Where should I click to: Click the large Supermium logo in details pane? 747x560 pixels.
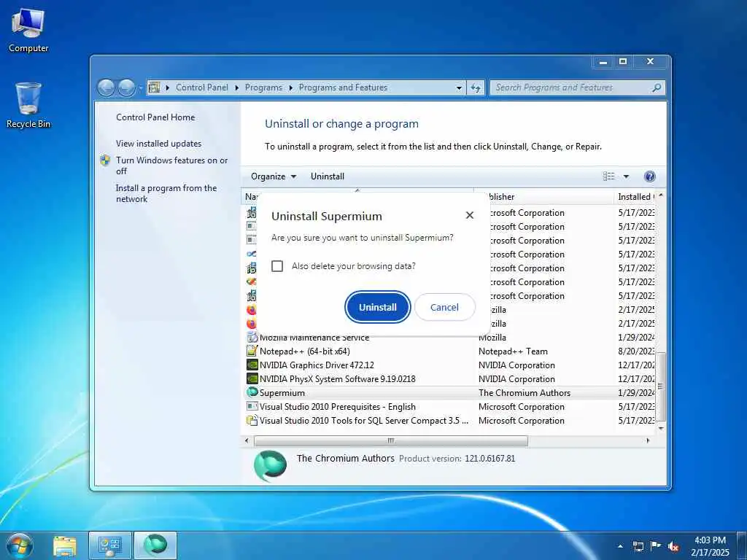(x=270, y=465)
